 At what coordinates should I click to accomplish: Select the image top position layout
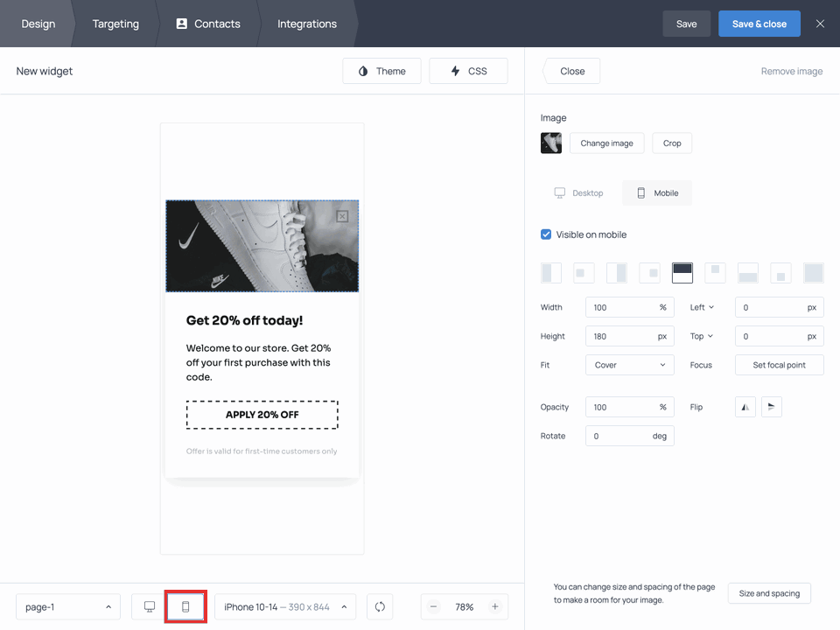pos(682,272)
